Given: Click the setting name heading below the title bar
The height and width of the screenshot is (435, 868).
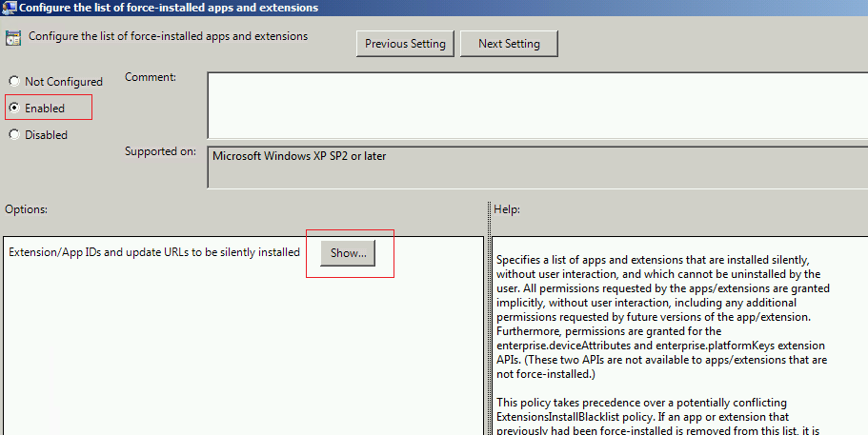Looking at the screenshot, I should coord(169,37).
